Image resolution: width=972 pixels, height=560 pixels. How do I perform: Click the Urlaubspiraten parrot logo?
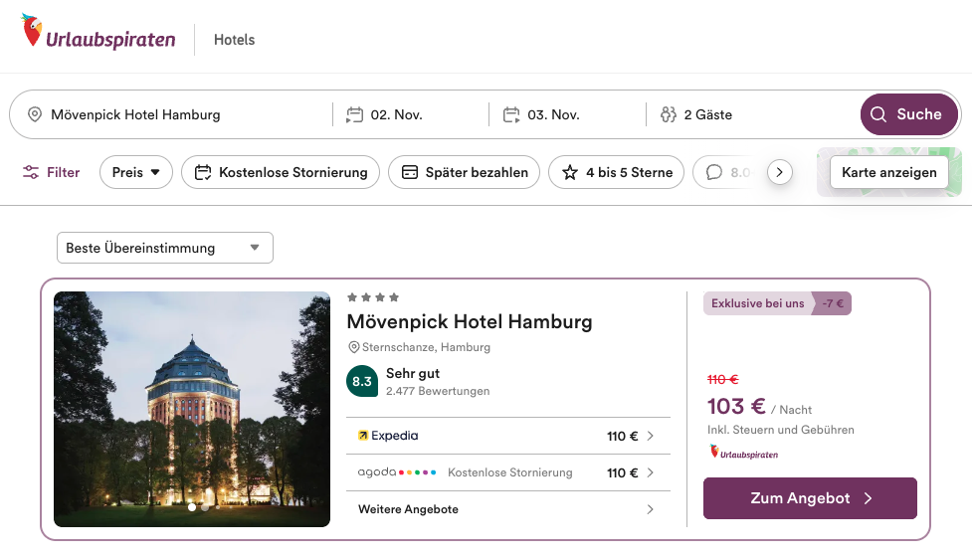34,33
